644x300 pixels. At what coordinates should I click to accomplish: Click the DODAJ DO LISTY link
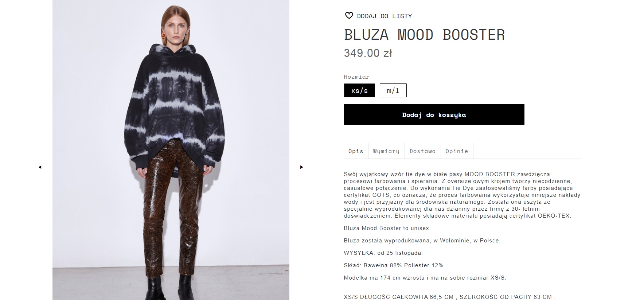[x=385, y=16]
